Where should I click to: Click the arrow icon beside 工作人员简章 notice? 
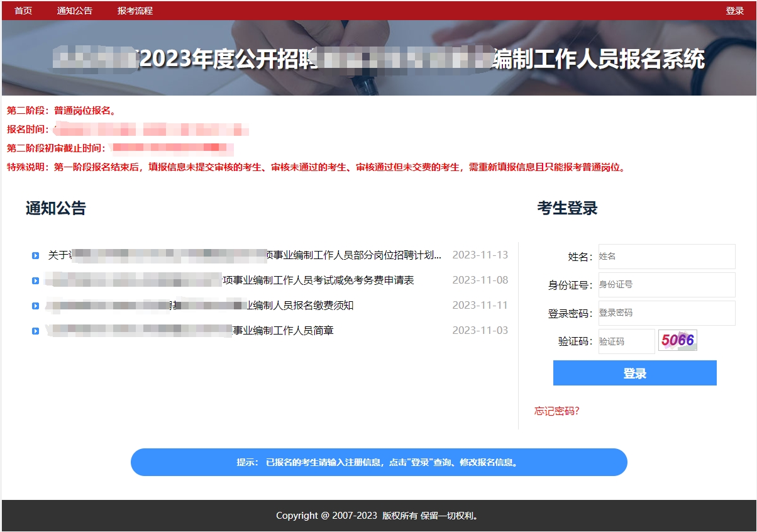click(x=36, y=331)
